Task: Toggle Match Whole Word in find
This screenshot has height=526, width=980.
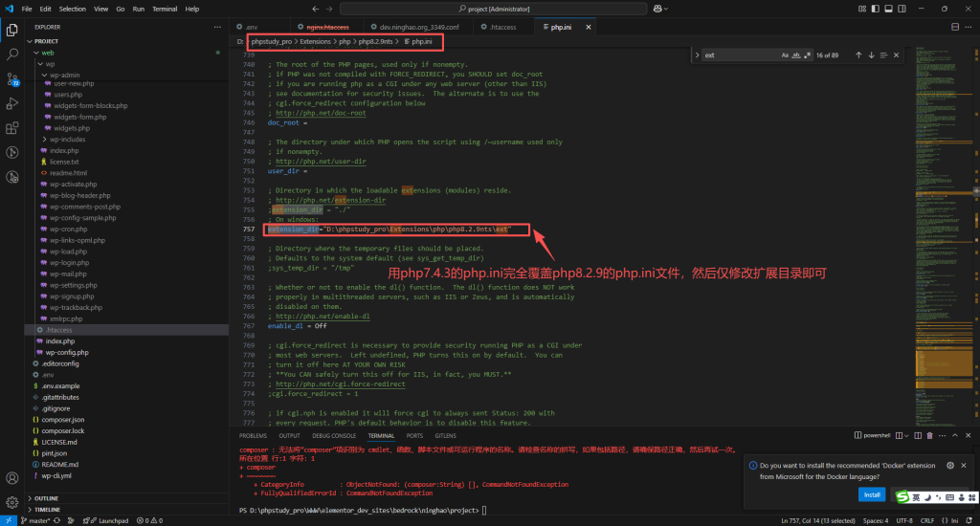Action: coord(796,55)
